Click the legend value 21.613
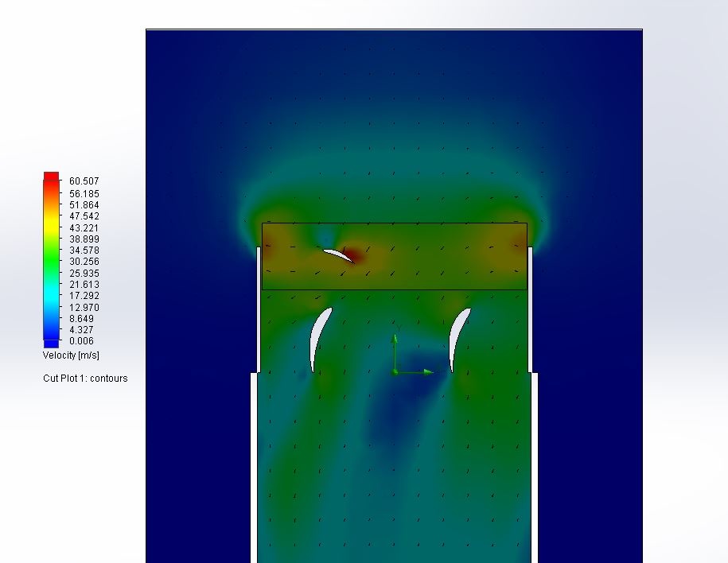Viewport: 728px width, 563px height. coord(84,285)
